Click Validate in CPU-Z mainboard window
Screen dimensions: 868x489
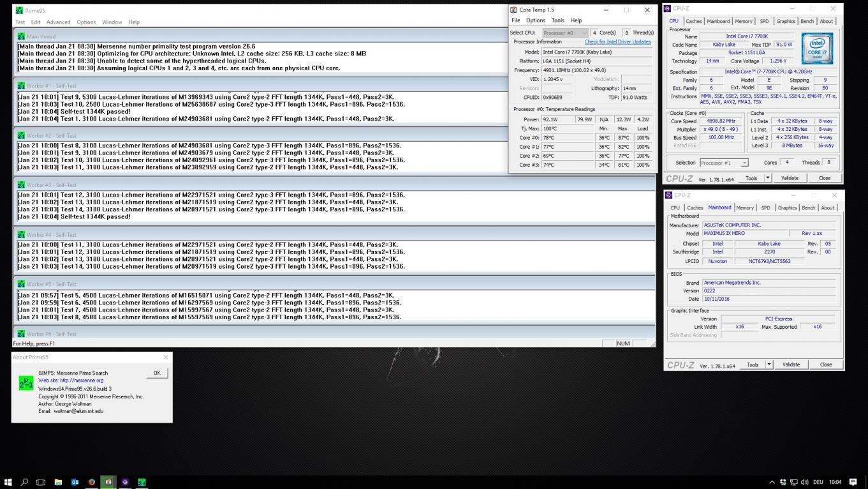pos(791,365)
